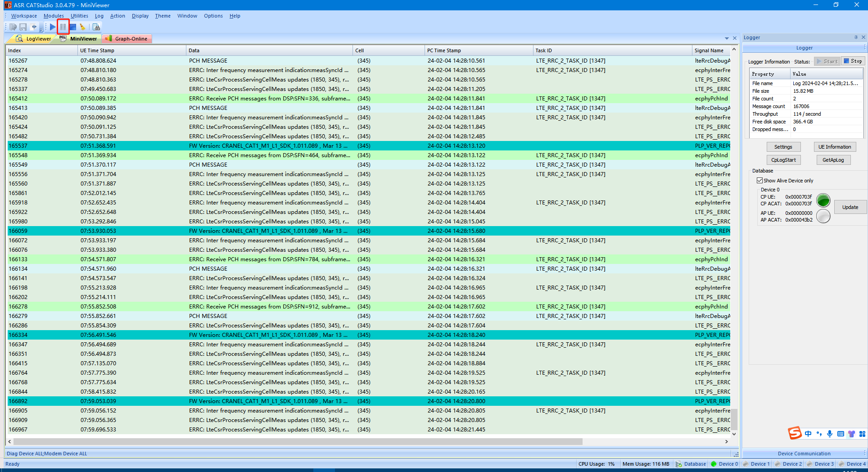Screen dimensions: 868x472
Task: Open the tab list dropdown arrow
Action: click(727, 38)
